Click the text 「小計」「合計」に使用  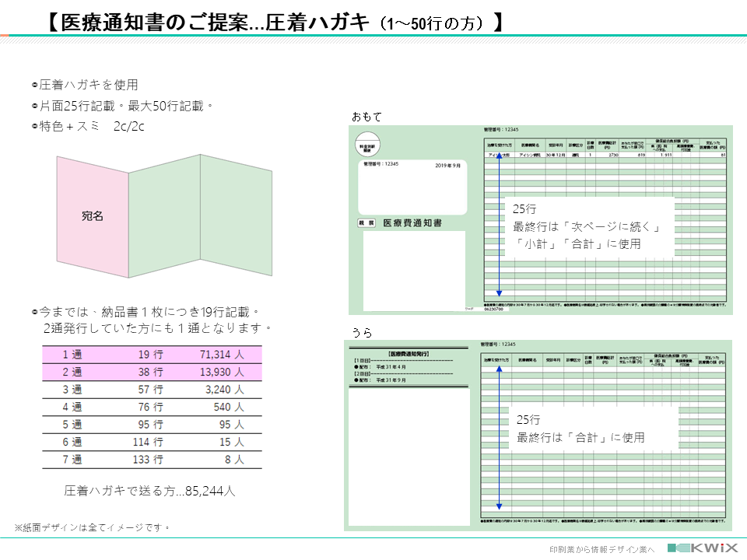coord(577,244)
